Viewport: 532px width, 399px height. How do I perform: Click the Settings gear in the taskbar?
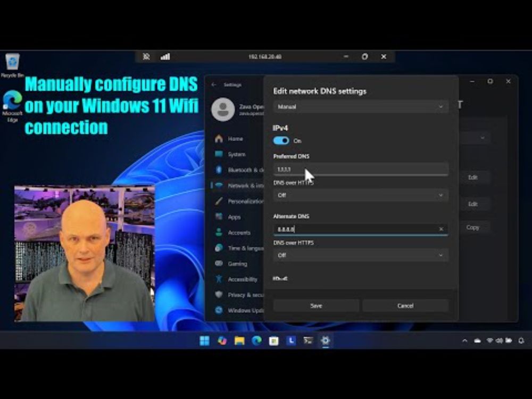click(326, 340)
